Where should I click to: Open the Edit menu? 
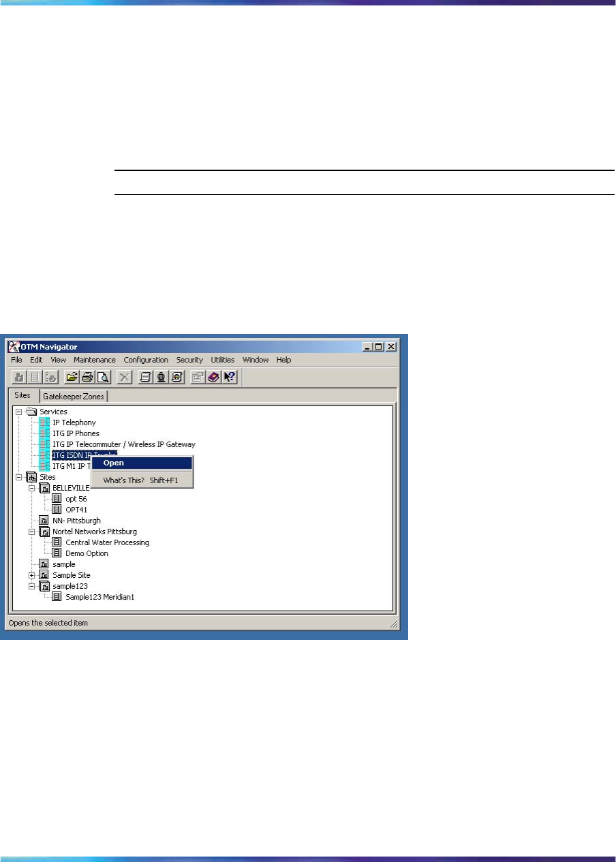click(x=36, y=360)
